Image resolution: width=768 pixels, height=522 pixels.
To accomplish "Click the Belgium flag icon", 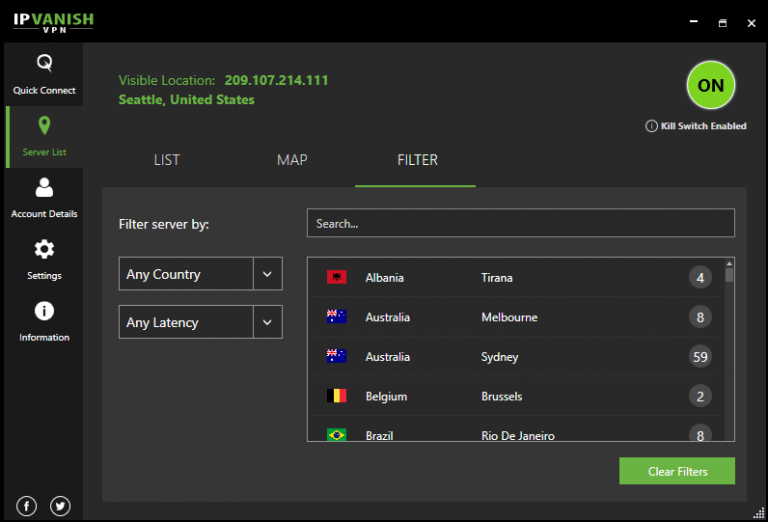I will tap(336, 396).
